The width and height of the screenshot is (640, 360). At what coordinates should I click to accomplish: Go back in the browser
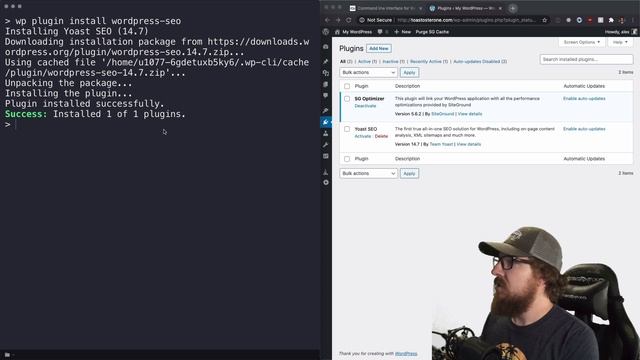[327, 20]
